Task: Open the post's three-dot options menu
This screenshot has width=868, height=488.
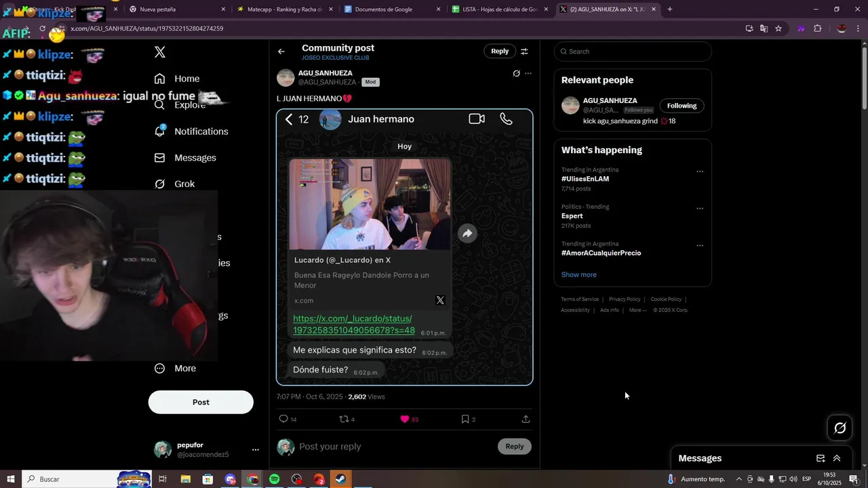Action: point(528,73)
